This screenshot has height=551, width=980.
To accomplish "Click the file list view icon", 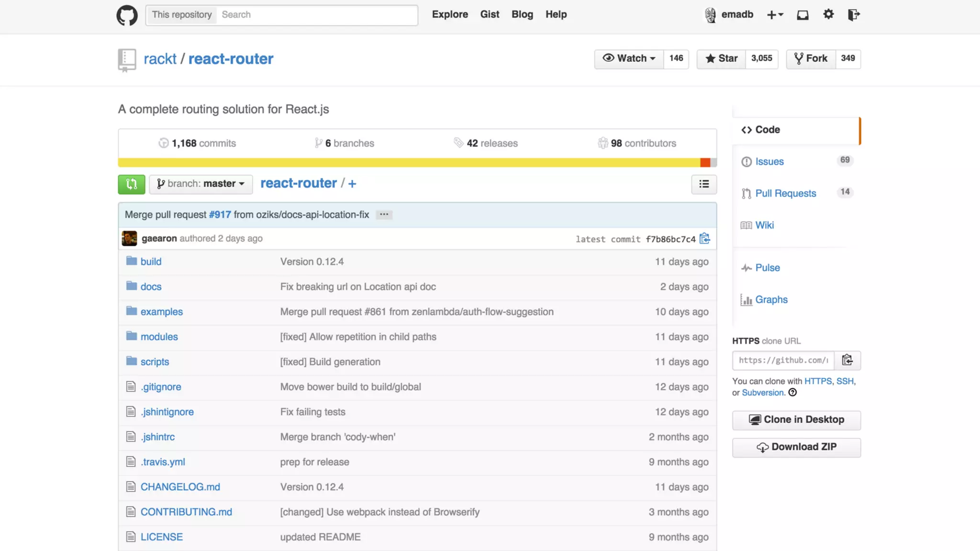I will tap(704, 184).
